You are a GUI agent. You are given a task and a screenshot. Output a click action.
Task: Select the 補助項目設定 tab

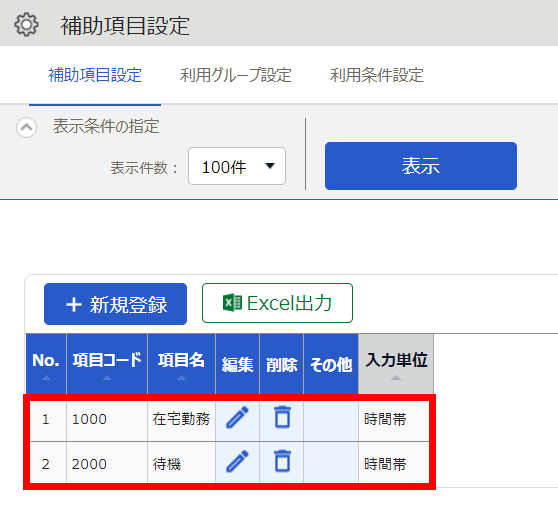(95, 75)
